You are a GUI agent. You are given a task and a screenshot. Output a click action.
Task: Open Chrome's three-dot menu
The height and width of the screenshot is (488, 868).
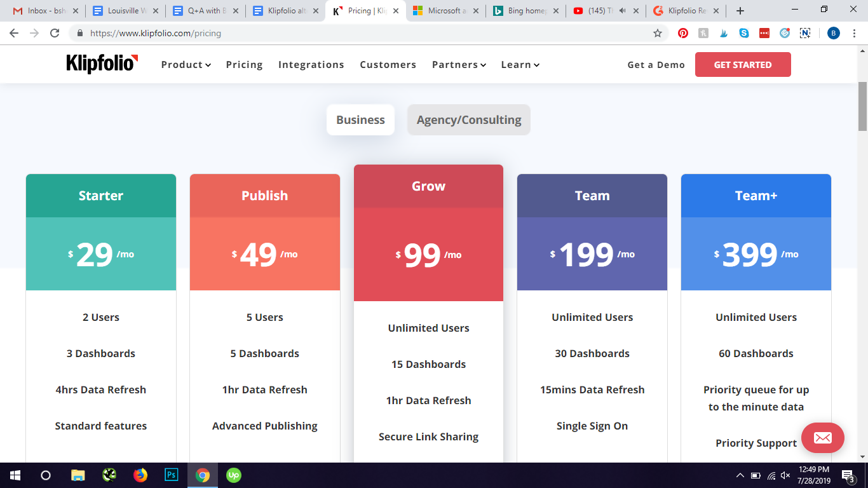854,33
